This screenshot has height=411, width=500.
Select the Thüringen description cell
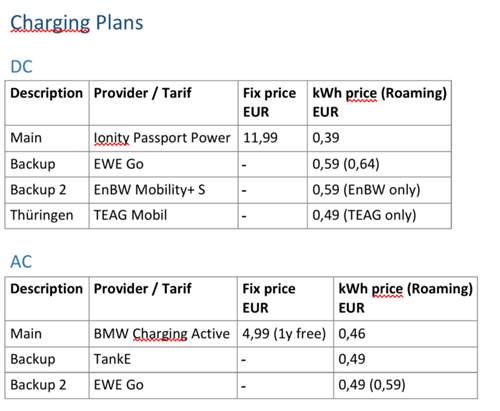tap(47, 216)
